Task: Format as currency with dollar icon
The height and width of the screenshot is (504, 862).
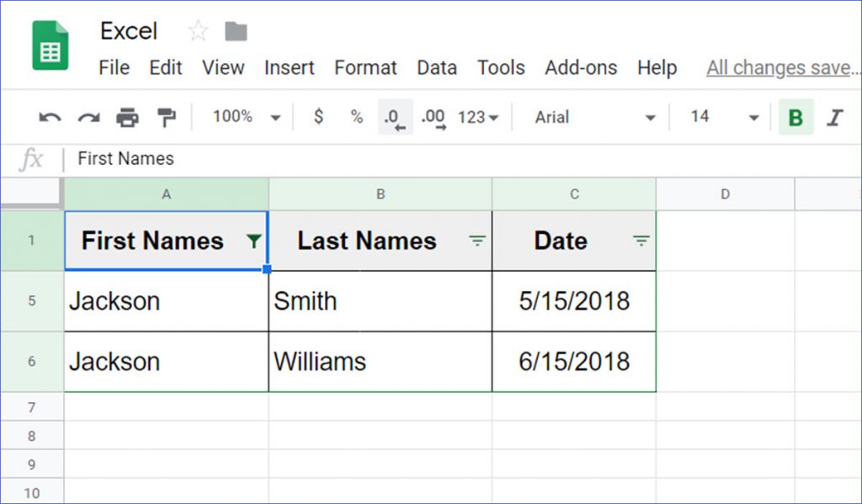Action: [318, 118]
